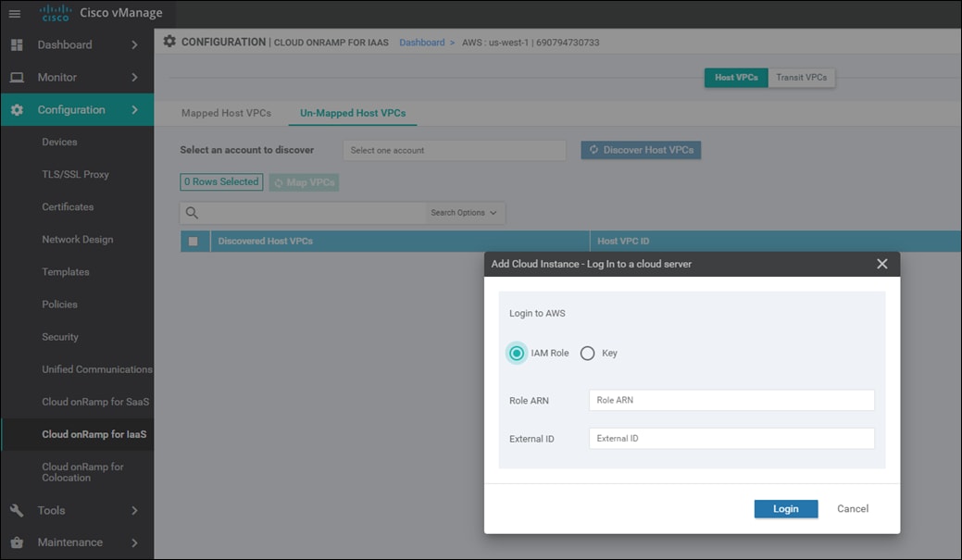The image size is (962, 560).
Task: Select the IAM Role radio button
Action: (517, 353)
